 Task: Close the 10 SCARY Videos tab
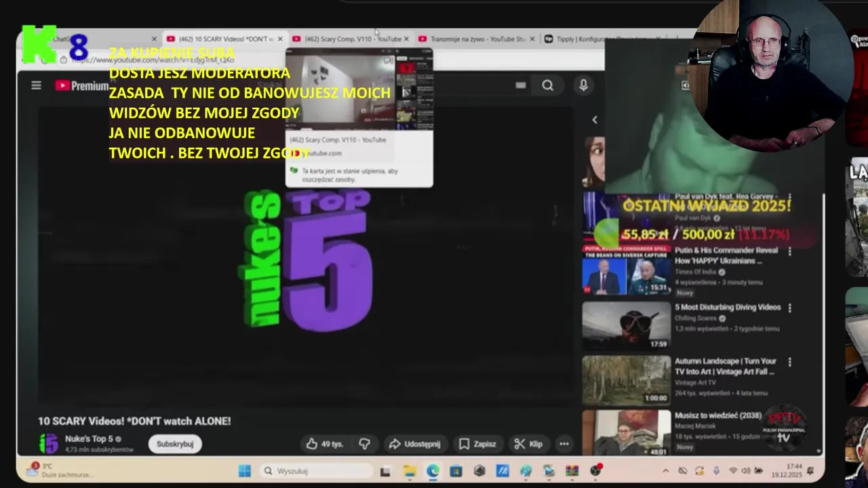[x=280, y=39]
